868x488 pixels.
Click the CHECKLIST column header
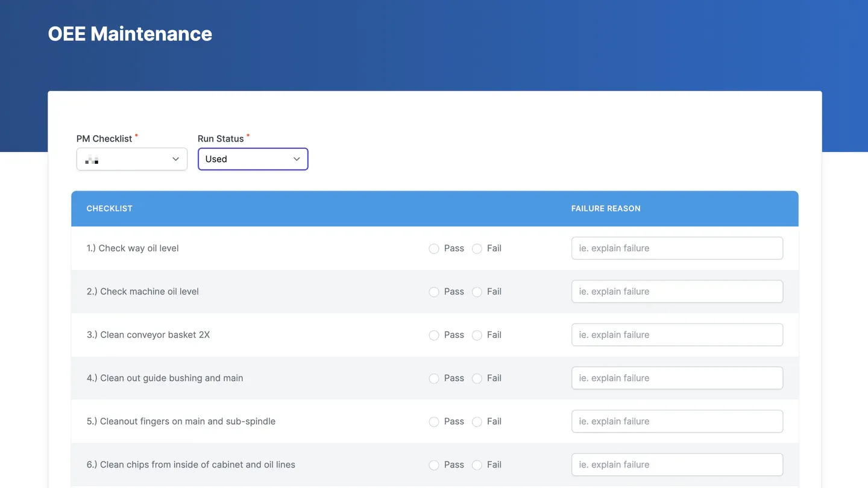click(x=109, y=208)
